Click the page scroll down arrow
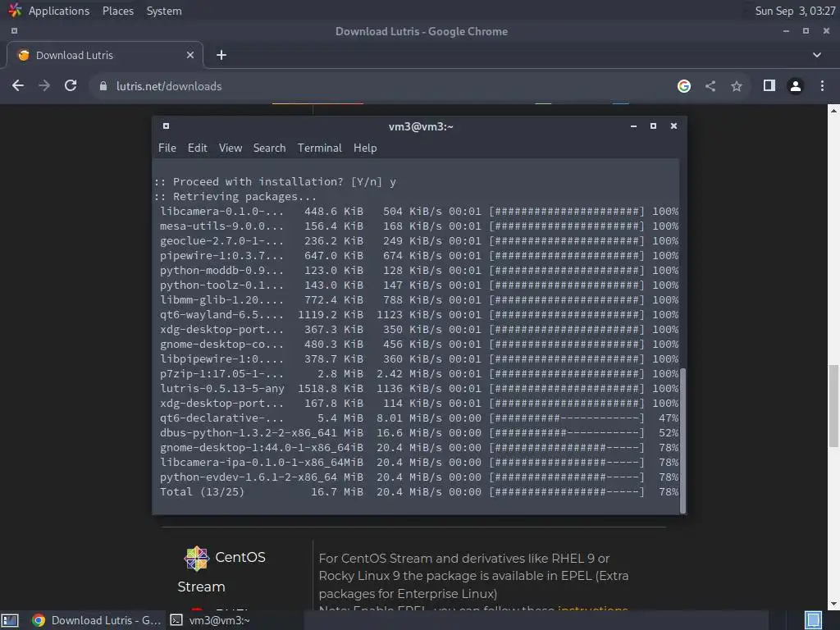 [833, 605]
